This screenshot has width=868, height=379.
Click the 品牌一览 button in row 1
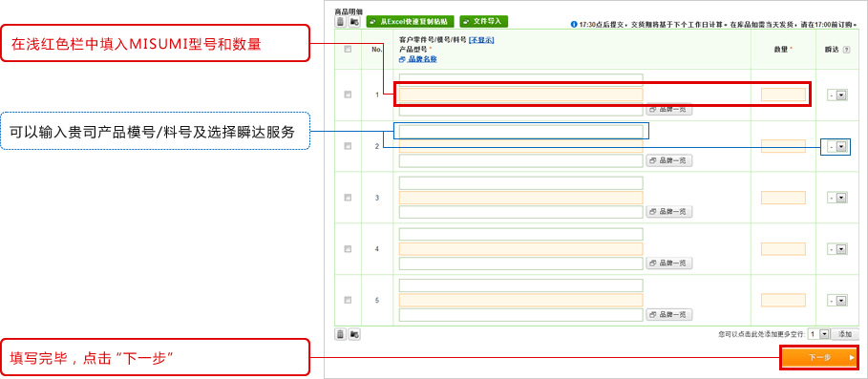pos(669,110)
